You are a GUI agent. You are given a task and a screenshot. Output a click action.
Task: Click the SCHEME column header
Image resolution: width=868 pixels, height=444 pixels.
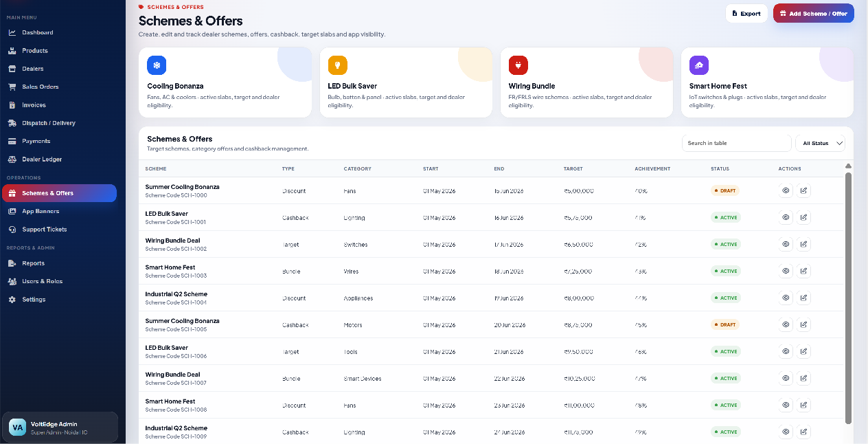pyautogui.click(x=156, y=168)
